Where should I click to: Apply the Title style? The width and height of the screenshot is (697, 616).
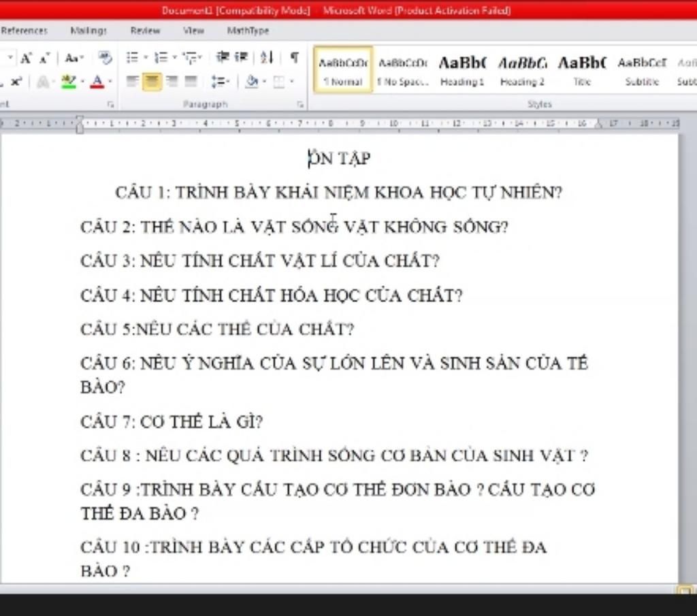pyautogui.click(x=582, y=70)
